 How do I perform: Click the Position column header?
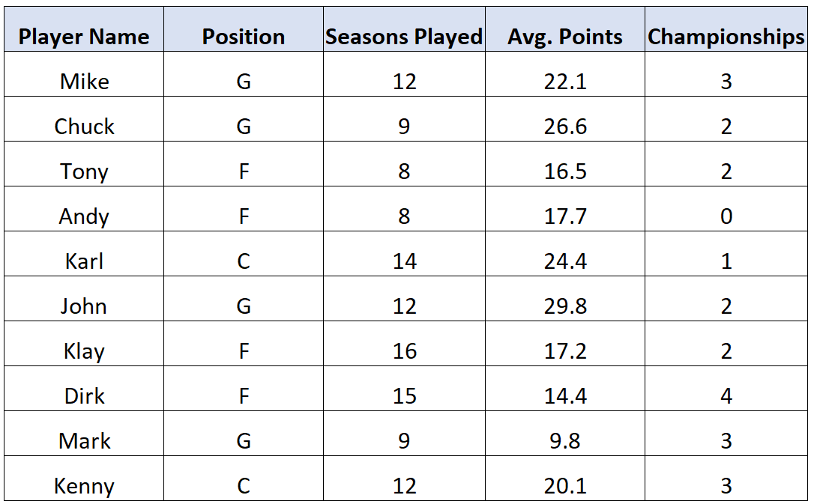click(x=244, y=29)
